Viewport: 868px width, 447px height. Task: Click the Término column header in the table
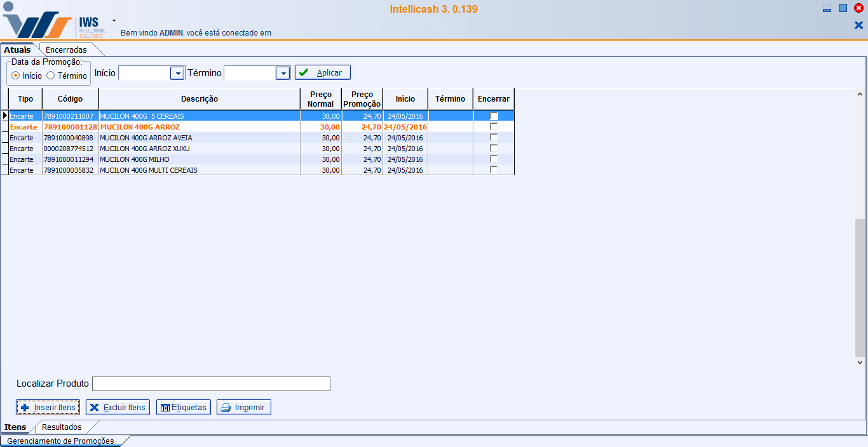451,99
